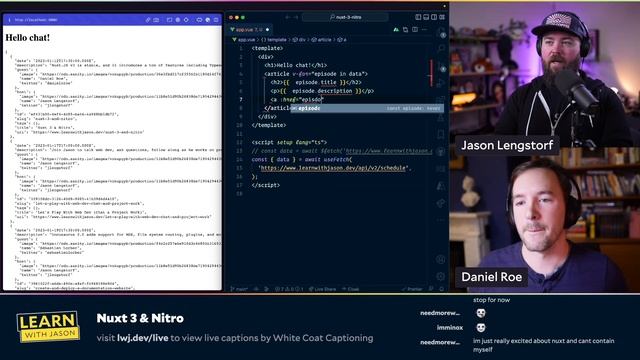This screenshot has height=360, width=640.
Task: Click the stop for now chat message
Action: click(x=491, y=300)
